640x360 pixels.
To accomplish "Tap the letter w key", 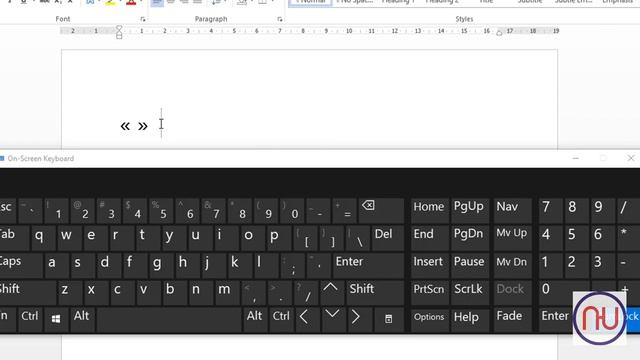I will coord(69,238).
